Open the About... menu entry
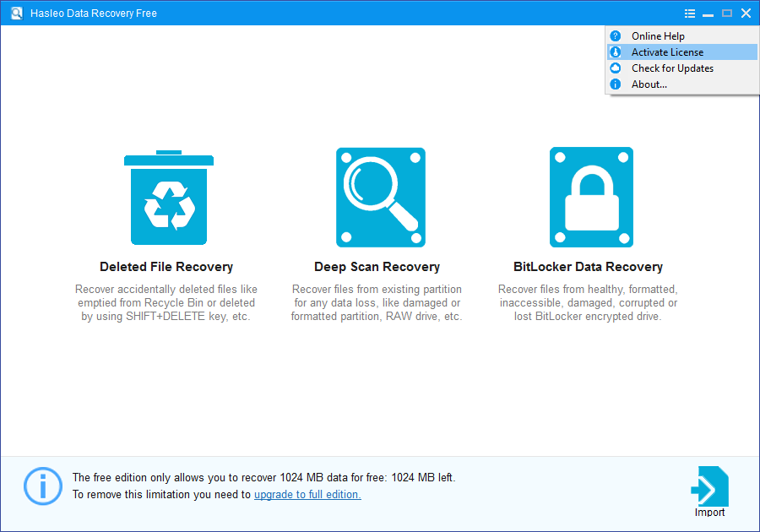 coord(682,84)
